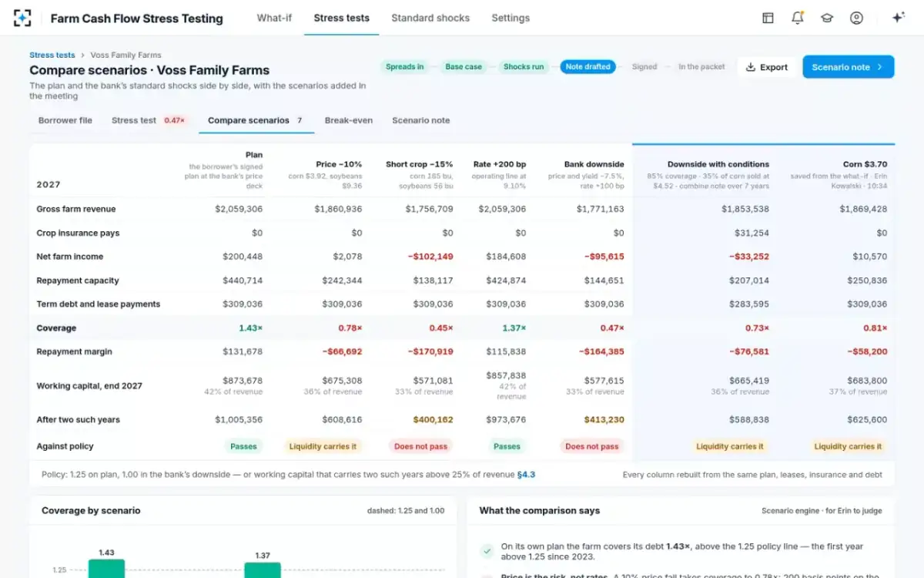Image resolution: width=924 pixels, height=578 pixels.
Task: Click the 1.43 bar in coverage chart
Action: coord(106,568)
